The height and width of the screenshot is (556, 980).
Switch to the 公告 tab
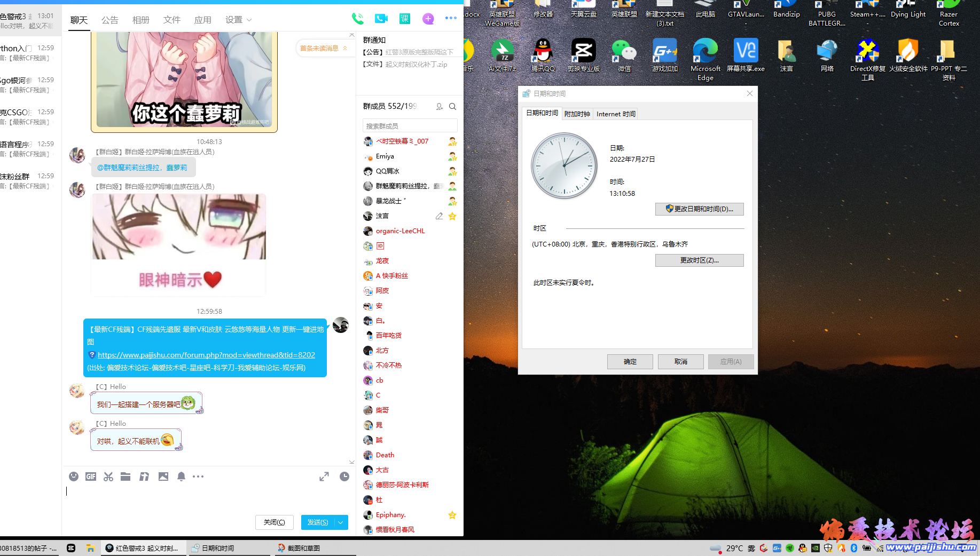110,20
